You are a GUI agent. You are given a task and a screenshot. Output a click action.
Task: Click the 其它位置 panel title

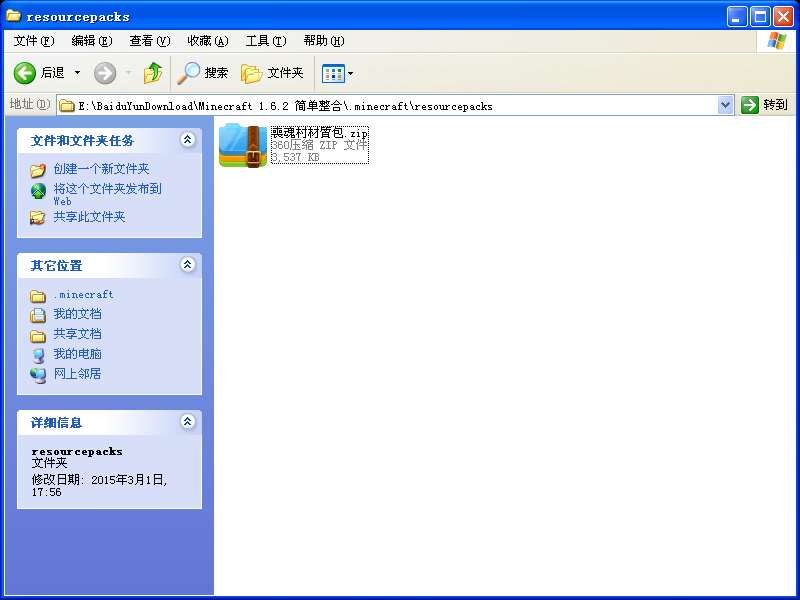click(56, 265)
